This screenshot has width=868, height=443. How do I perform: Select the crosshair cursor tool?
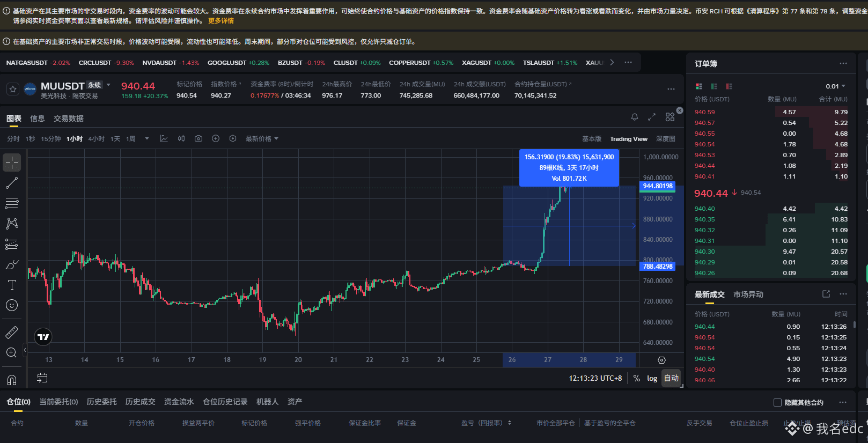12,163
